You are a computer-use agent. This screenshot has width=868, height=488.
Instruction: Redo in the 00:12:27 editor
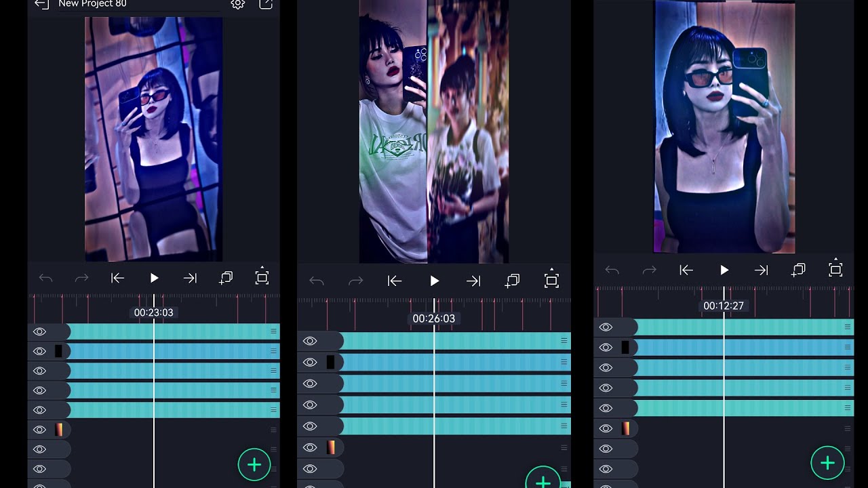(x=649, y=270)
